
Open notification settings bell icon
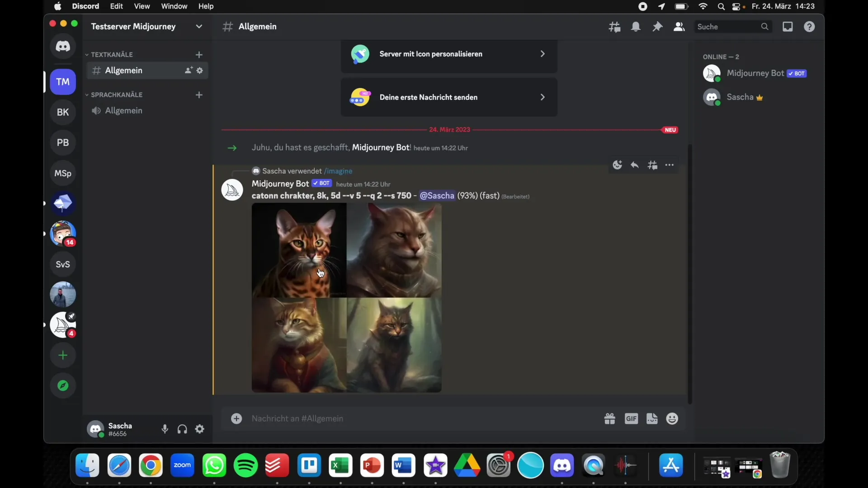click(636, 27)
